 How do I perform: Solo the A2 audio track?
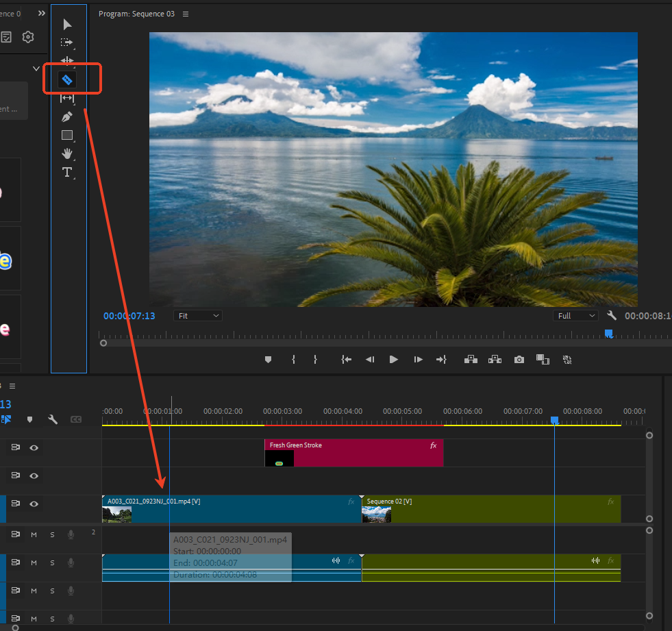[x=51, y=562]
